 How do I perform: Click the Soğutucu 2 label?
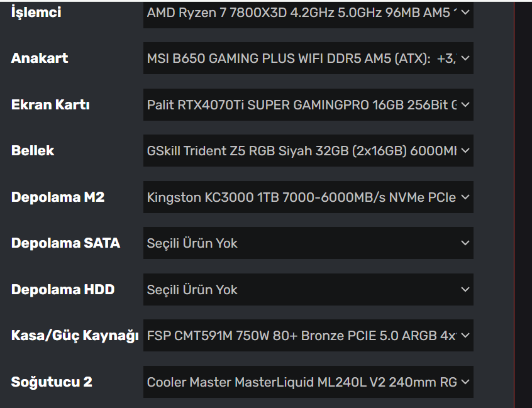[x=52, y=382]
